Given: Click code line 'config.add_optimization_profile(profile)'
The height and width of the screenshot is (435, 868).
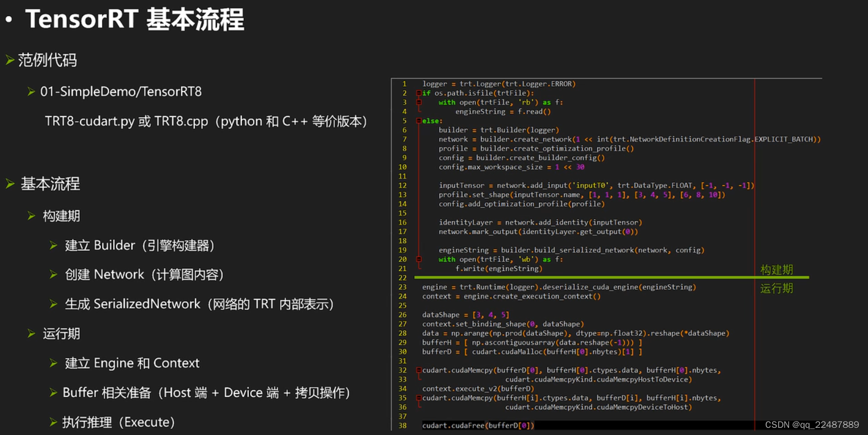Looking at the screenshot, I should (522, 204).
